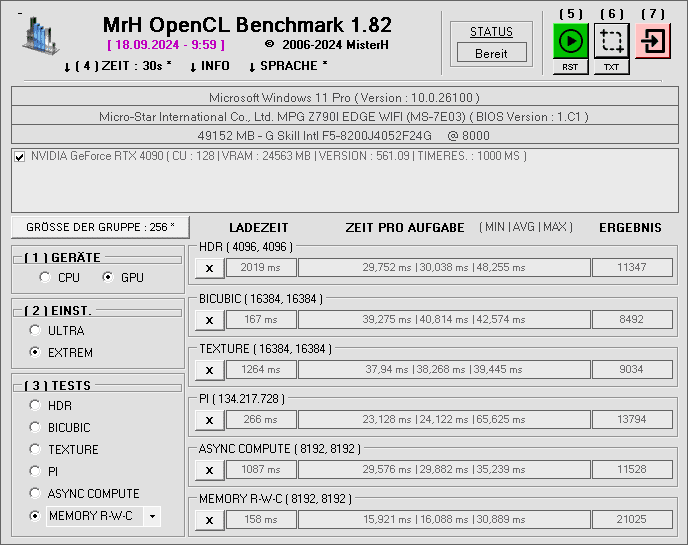Clear TEXTURE result with X button
This screenshot has width=688, height=545.
tap(209, 370)
